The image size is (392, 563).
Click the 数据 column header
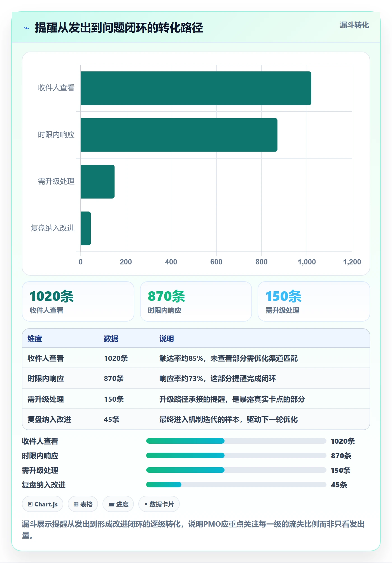(x=111, y=339)
